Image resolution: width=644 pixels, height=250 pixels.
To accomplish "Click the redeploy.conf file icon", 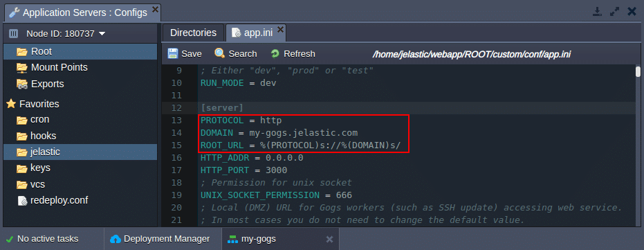I will 22,201.
